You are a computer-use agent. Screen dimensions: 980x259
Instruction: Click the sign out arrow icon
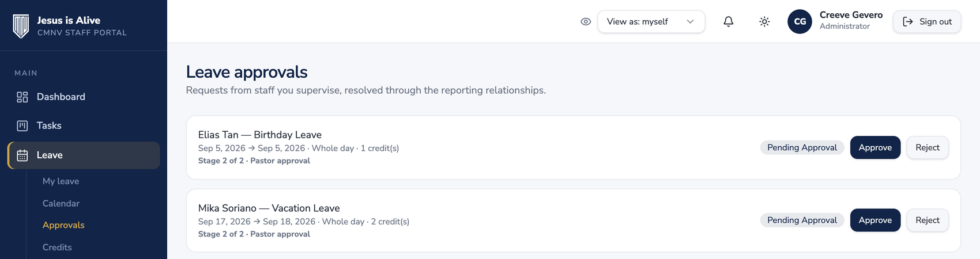(x=908, y=21)
